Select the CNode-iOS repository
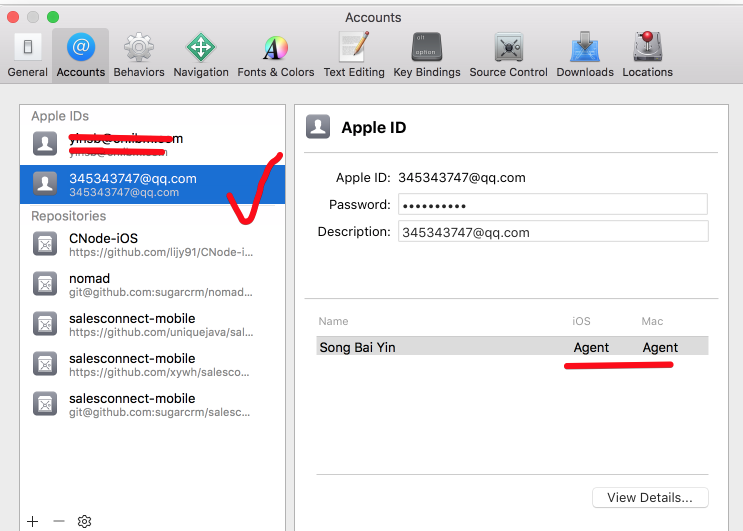Viewport: 743px width, 531px height. coord(152,244)
